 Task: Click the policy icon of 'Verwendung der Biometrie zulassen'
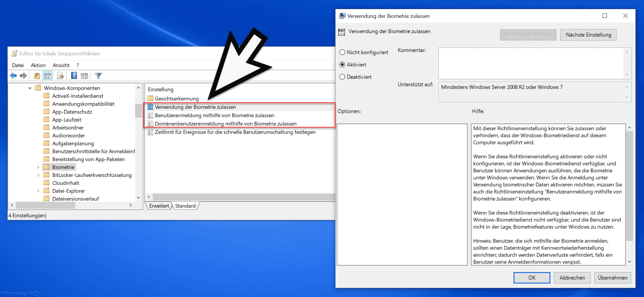[150, 107]
